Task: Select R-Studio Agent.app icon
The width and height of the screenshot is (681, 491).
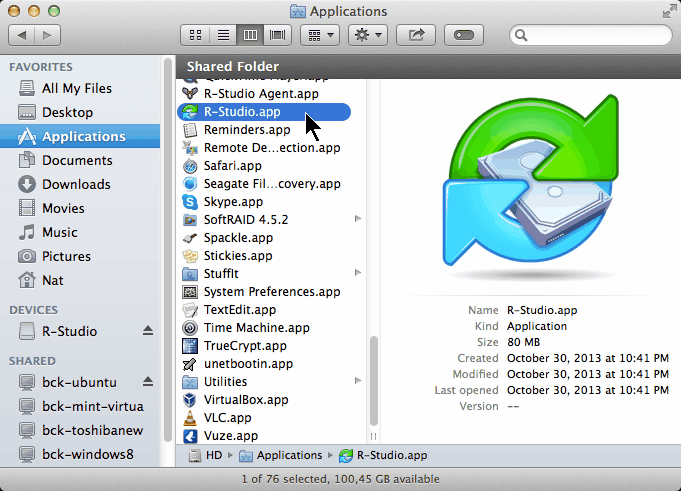Action: point(190,93)
